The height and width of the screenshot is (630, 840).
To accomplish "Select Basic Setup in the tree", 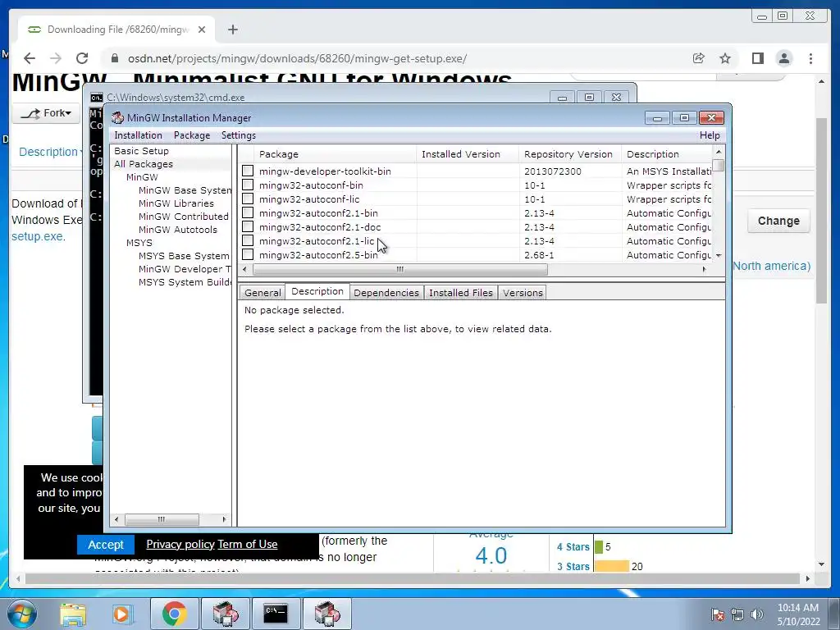I will pos(141,151).
